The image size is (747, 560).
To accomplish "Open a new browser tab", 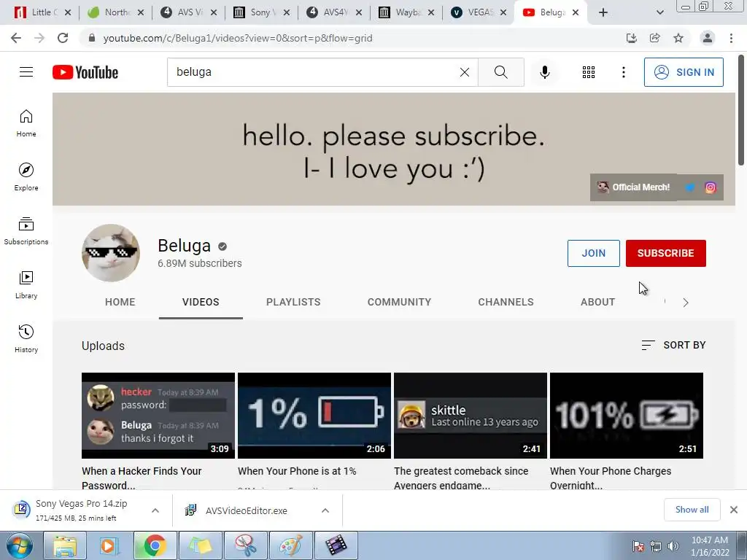I will click(x=603, y=12).
